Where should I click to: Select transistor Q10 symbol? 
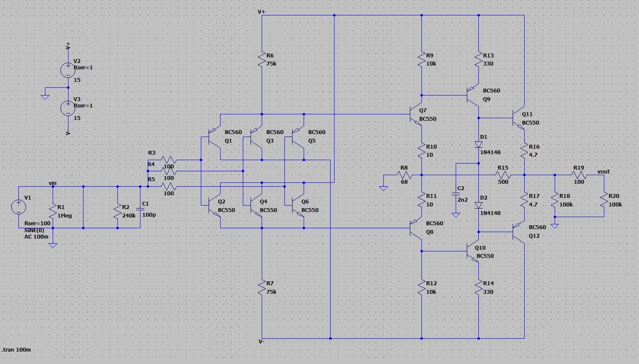coord(472,251)
